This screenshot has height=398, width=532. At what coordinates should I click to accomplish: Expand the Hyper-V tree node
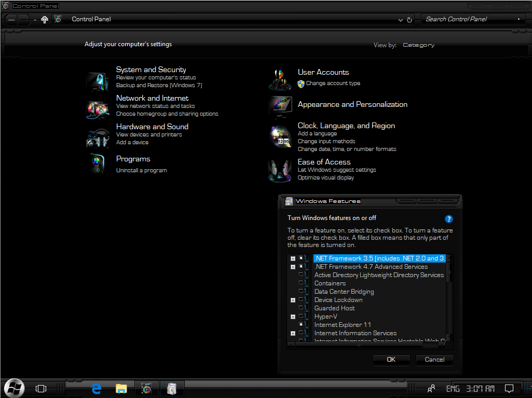(x=293, y=317)
